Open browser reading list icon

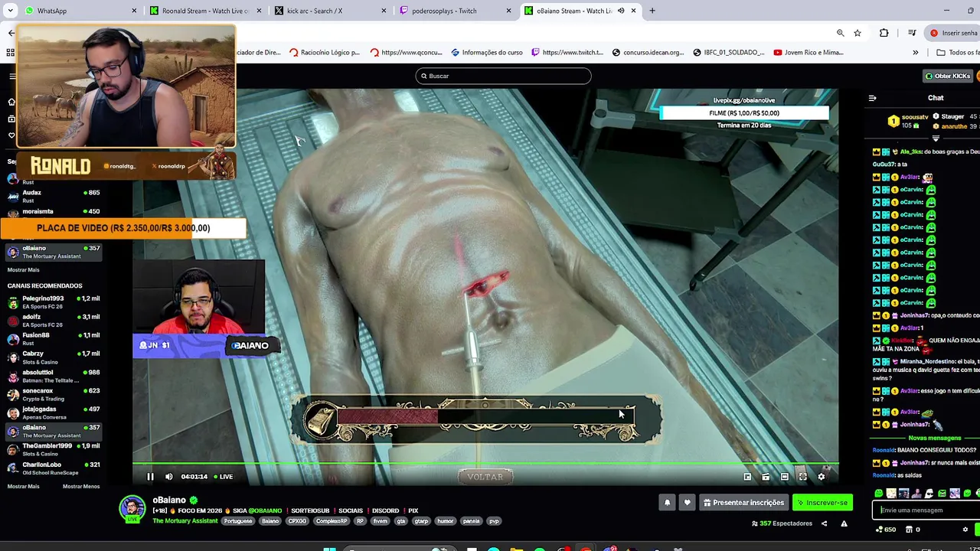[911, 33]
